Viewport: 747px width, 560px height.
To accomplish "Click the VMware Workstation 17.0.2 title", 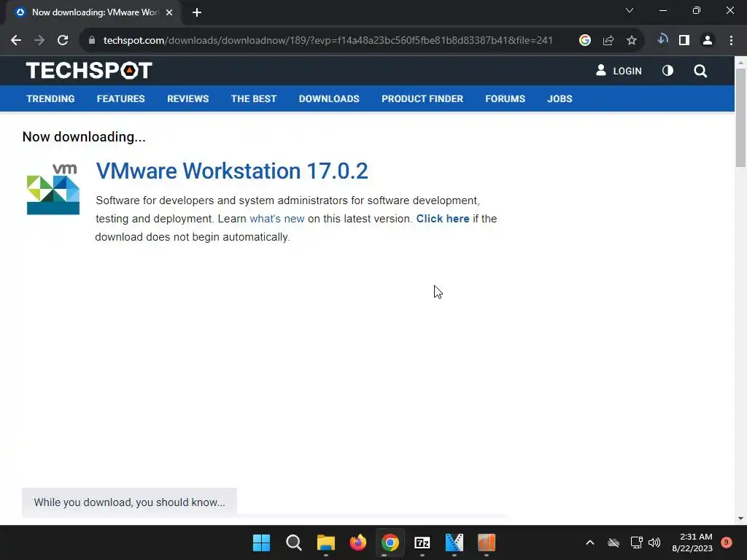I will click(x=232, y=171).
